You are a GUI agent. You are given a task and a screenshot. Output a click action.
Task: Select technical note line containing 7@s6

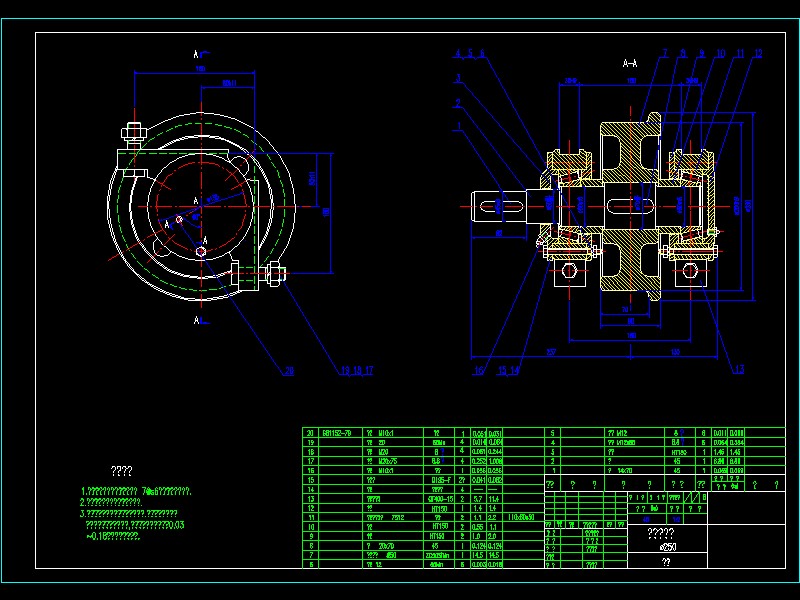(x=136, y=492)
